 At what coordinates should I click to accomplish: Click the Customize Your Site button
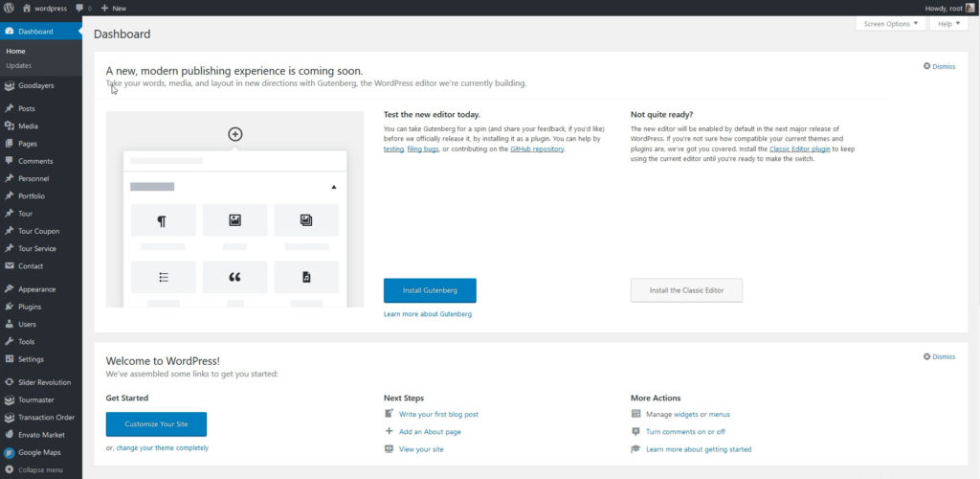(x=156, y=424)
